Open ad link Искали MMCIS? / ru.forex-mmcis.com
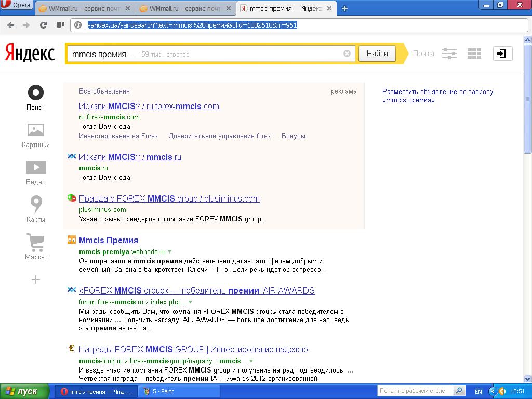This screenshot has height=399, width=532. coord(149,106)
